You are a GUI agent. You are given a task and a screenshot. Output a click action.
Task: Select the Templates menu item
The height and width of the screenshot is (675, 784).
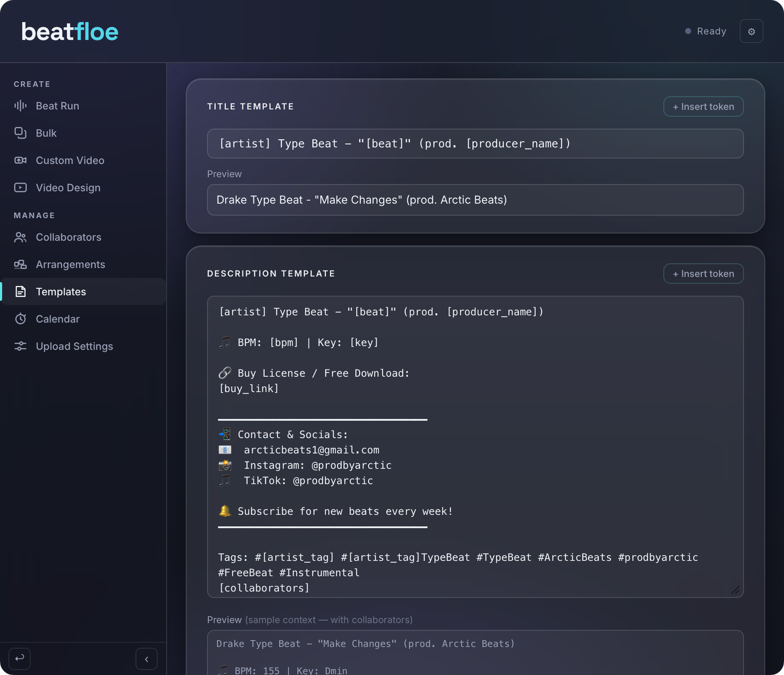point(83,292)
